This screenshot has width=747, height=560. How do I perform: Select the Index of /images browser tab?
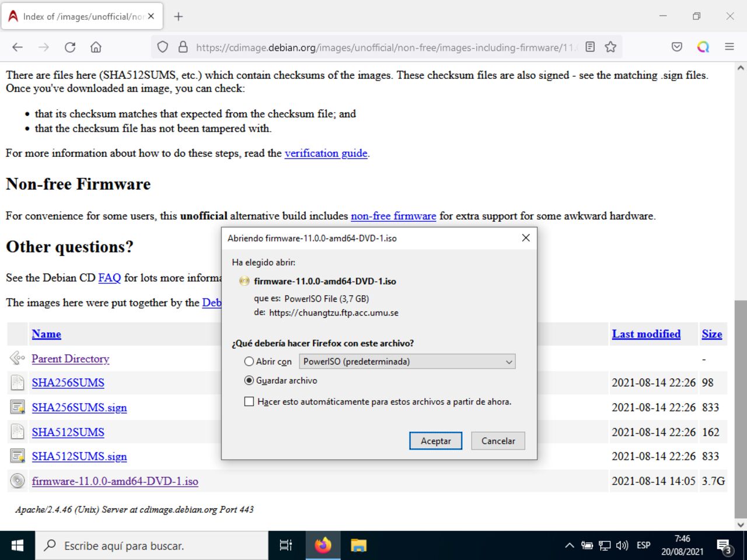pyautogui.click(x=82, y=16)
